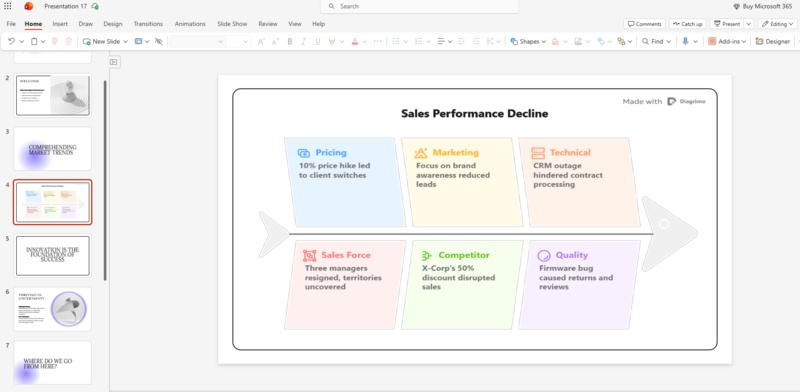Click the Comments button
This screenshot has height=392, width=800.
(x=644, y=24)
